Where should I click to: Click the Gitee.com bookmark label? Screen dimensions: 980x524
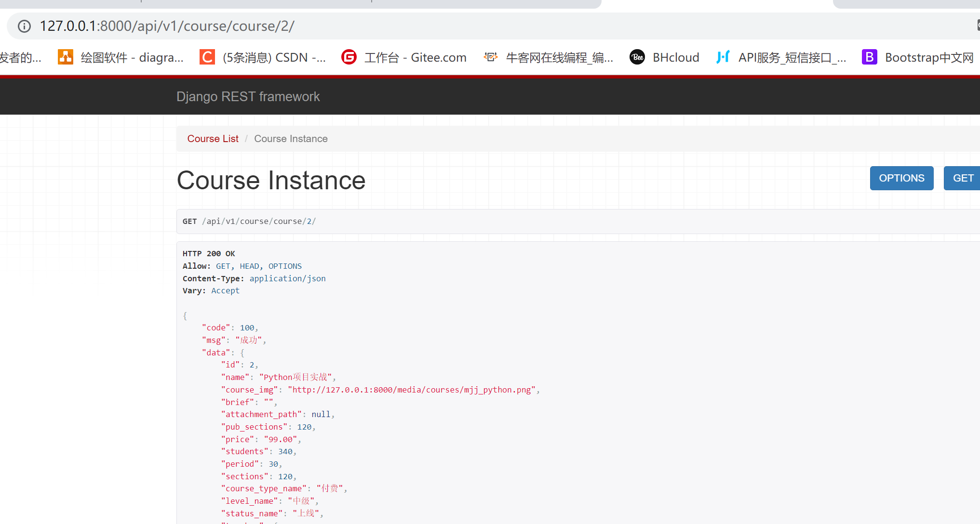[x=415, y=58]
